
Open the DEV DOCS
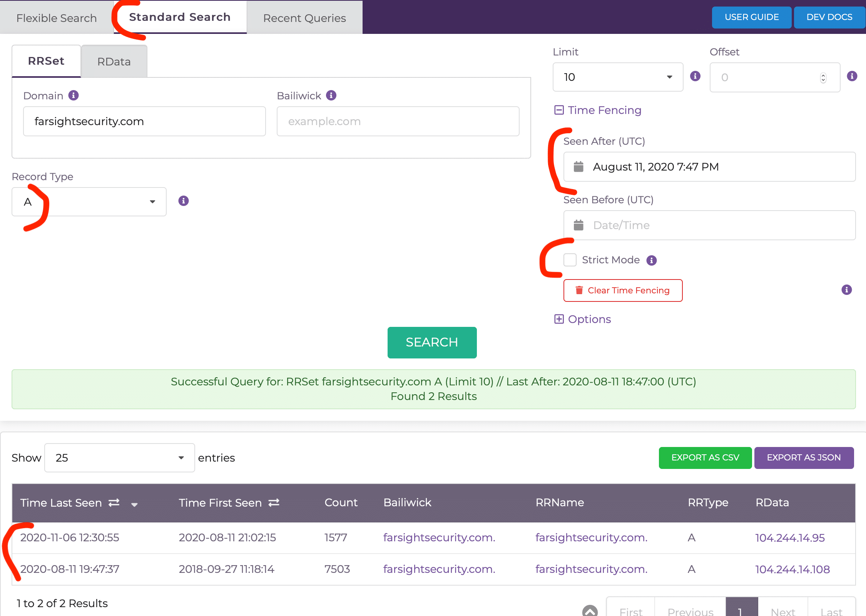click(x=829, y=17)
